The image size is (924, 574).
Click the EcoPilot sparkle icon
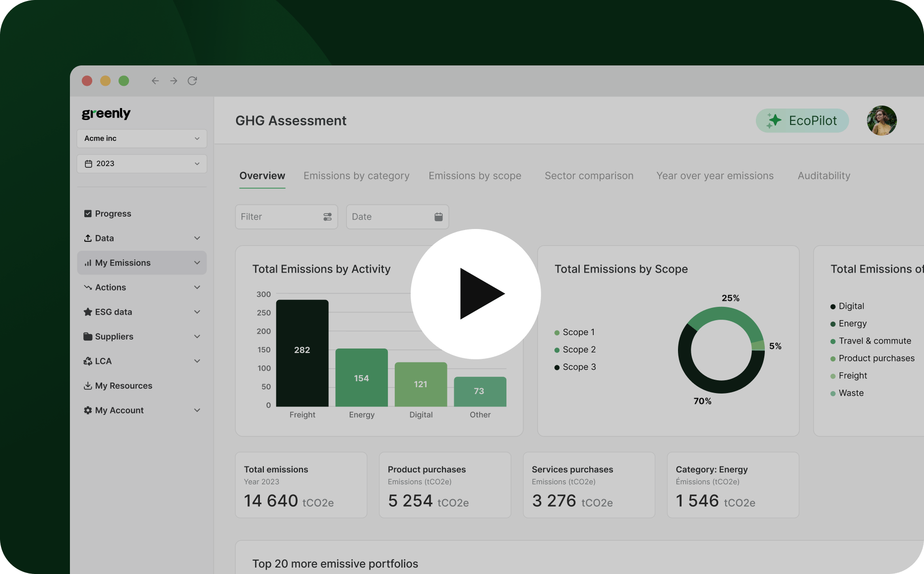(774, 120)
